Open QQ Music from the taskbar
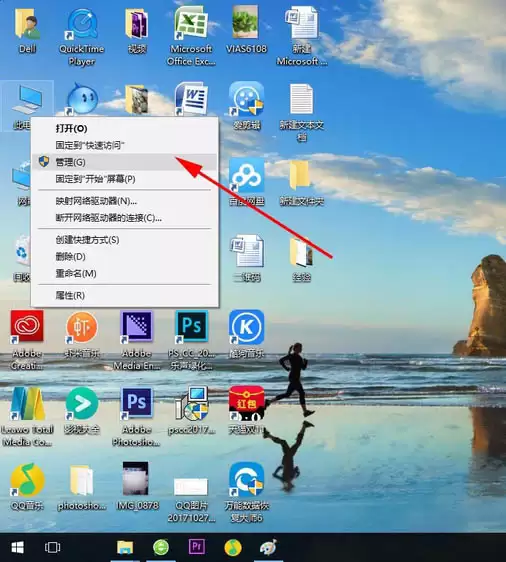Image resolution: width=506 pixels, height=562 pixels. coord(233,547)
